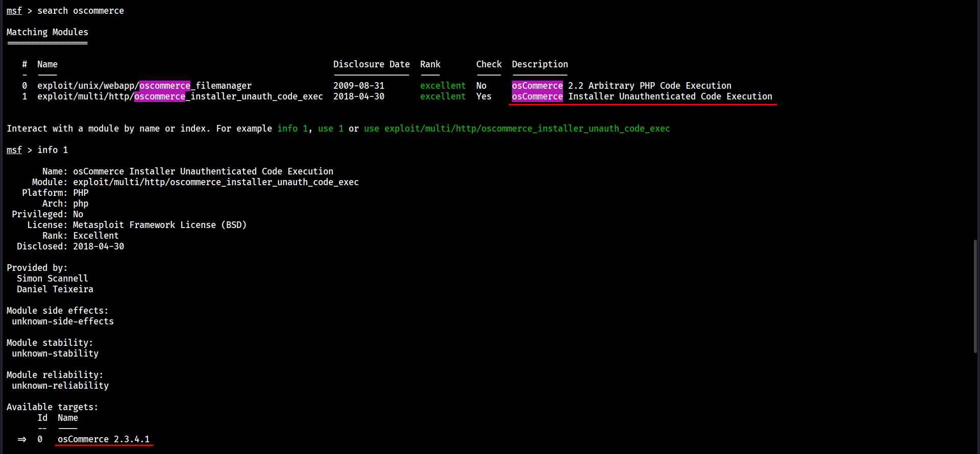Select the underlined osCommerce 2.3.4.1 target name
Viewport: 980px width, 454px height.
[x=104, y=439]
